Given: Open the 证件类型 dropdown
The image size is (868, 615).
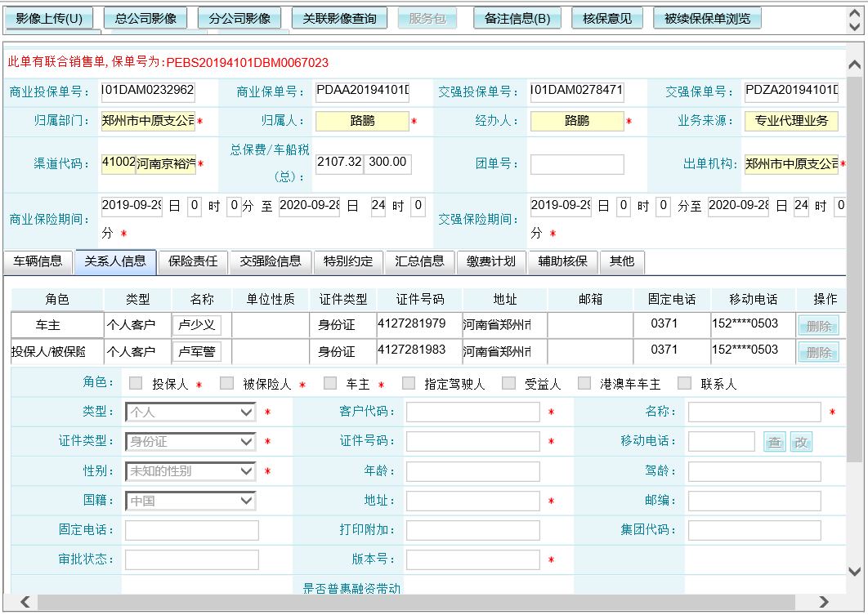Looking at the screenshot, I should point(190,442).
